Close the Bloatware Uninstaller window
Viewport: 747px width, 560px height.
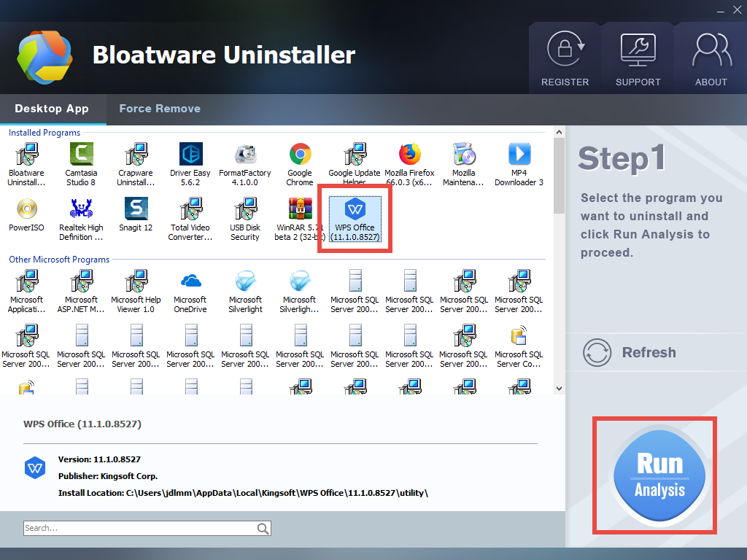(x=737, y=10)
